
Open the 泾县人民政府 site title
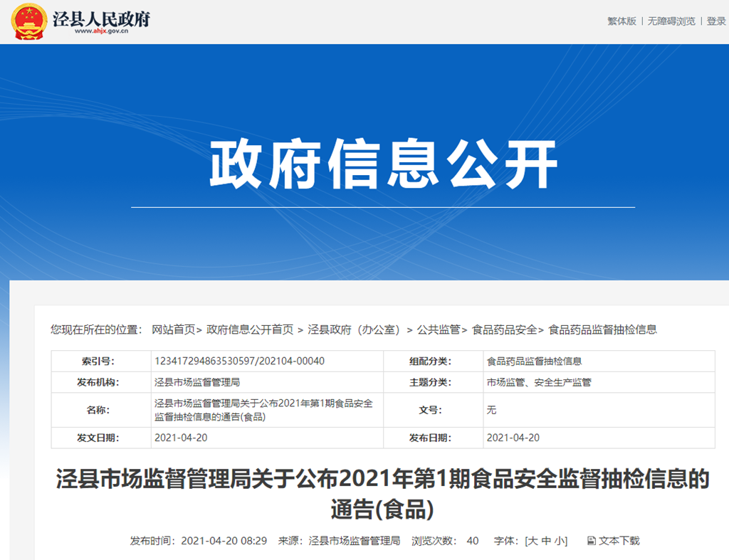click(102, 19)
